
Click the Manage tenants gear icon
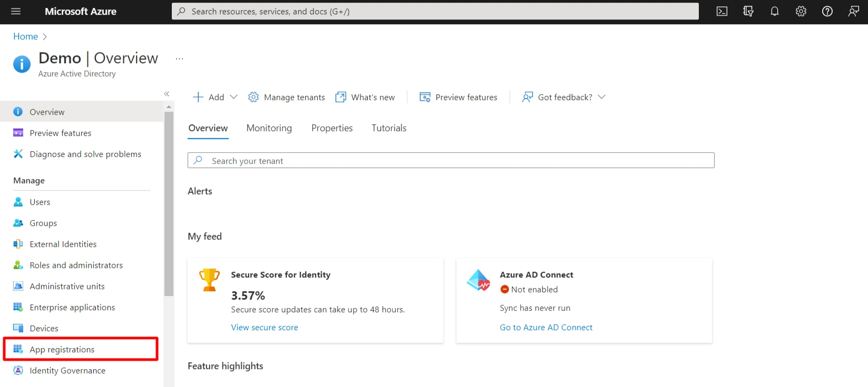tap(253, 97)
